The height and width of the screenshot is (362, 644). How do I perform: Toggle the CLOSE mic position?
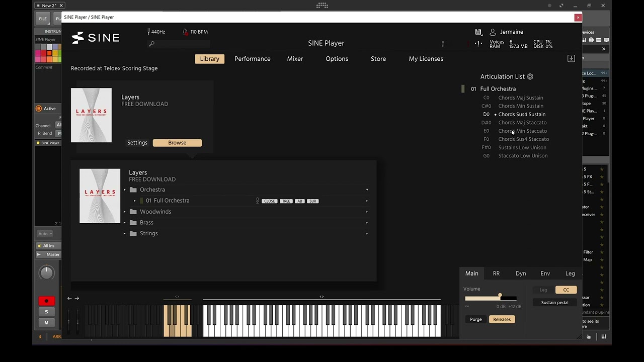[x=270, y=201]
